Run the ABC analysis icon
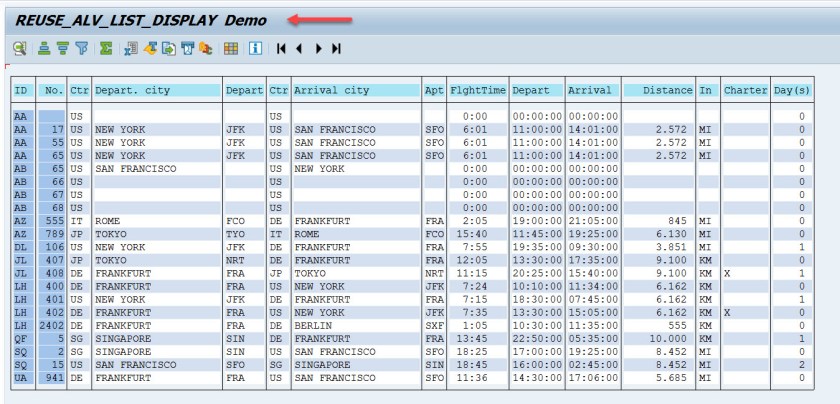 206,49
